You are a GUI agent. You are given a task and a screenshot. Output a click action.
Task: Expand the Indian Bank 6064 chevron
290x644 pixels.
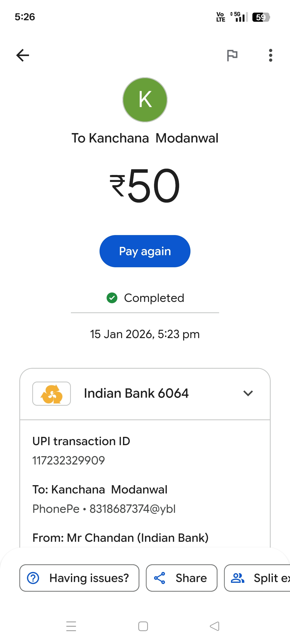click(x=248, y=393)
